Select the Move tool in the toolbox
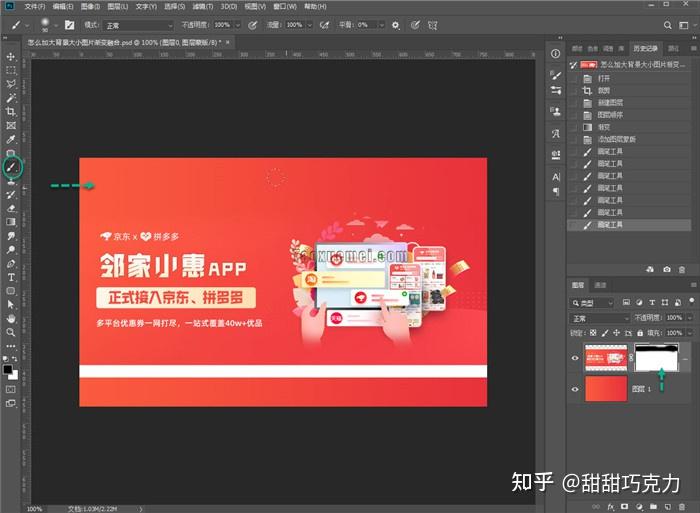The height and width of the screenshot is (513, 700). [x=11, y=57]
